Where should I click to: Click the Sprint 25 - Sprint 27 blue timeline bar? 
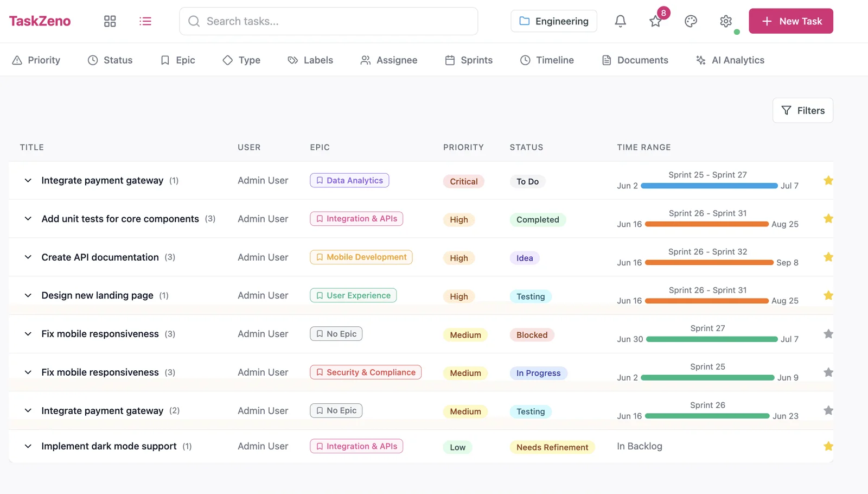point(709,186)
